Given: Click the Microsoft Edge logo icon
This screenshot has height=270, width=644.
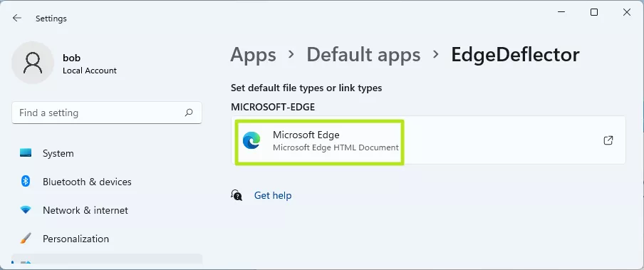Looking at the screenshot, I should point(251,140).
